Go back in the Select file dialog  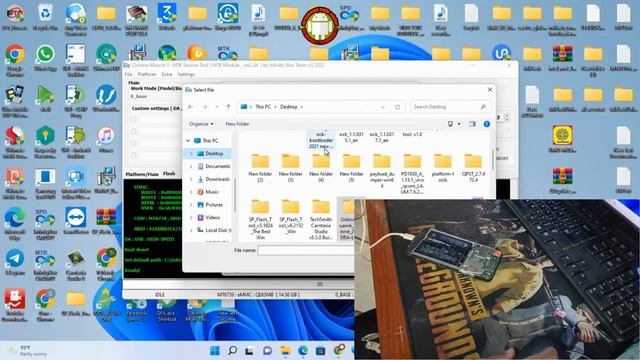191,107
